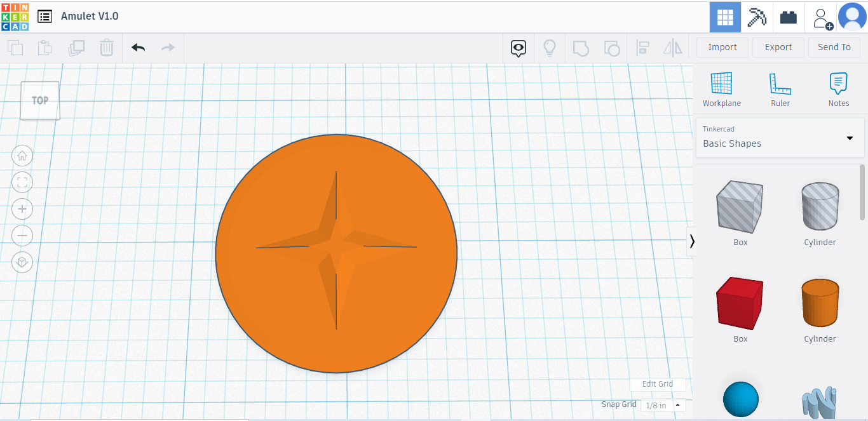Click the shapes panel scrollbar
868x421 pixels.
(x=862, y=192)
